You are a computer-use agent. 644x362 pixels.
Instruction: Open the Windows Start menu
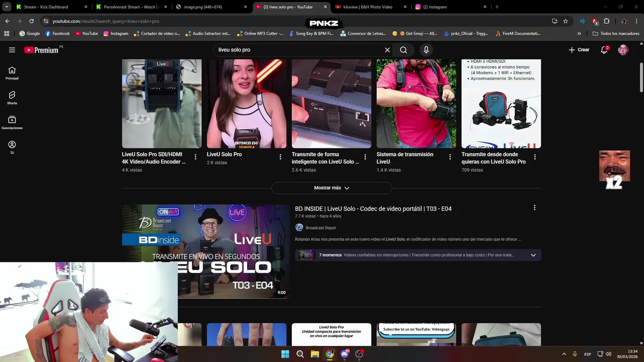click(285, 354)
